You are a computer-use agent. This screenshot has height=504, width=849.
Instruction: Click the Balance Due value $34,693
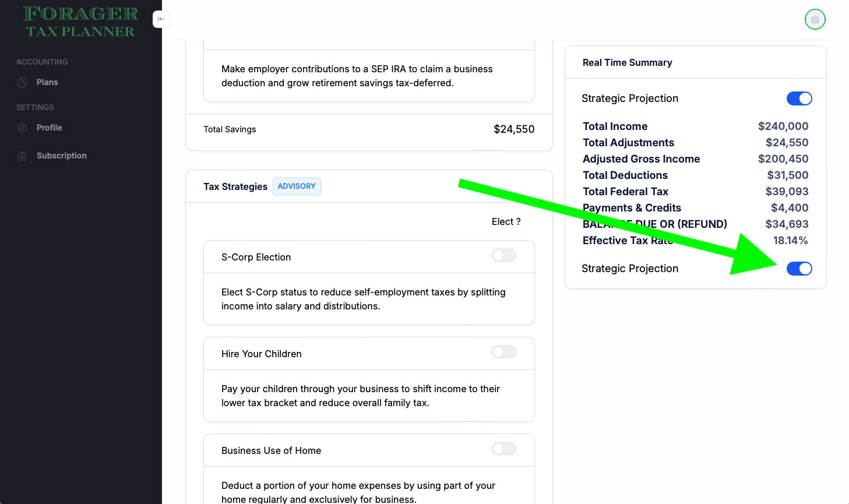pyautogui.click(x=787, y=224)
